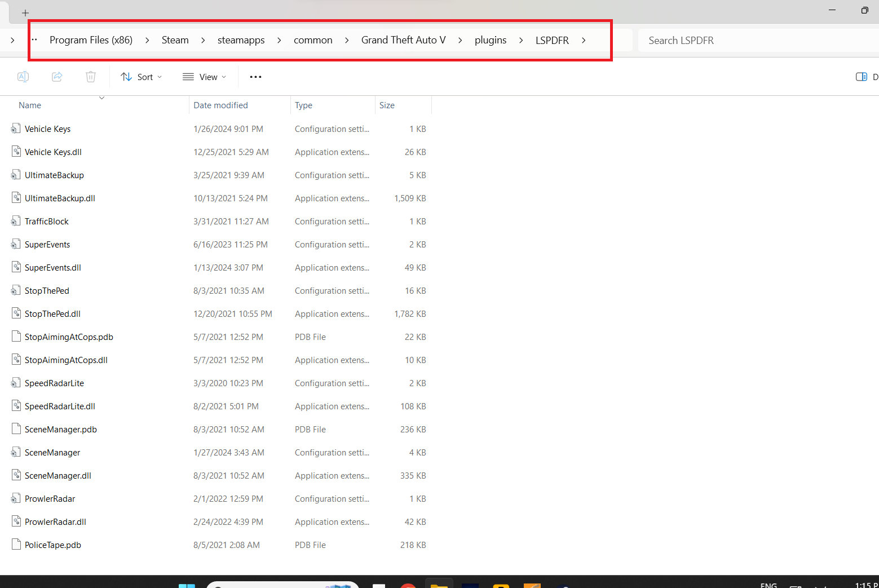Sort by the Name column header
Image resolution: width=879 pixels, height=588 pixels.
click(x=30, y=105)
